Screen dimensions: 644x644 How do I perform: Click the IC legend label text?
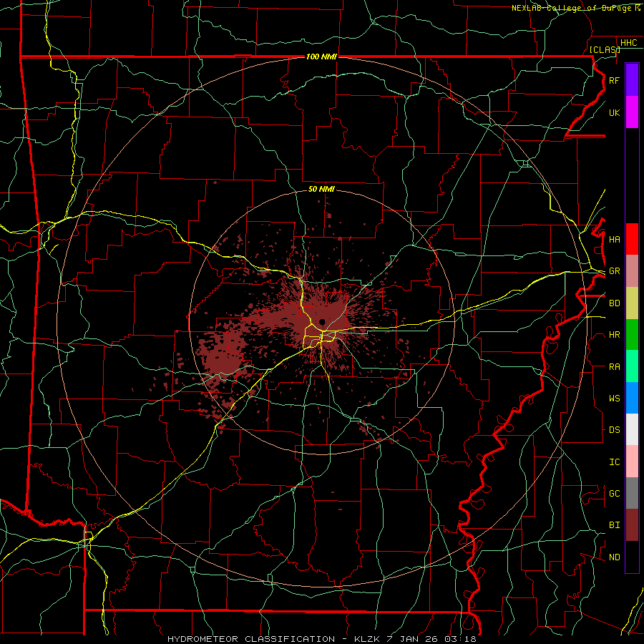point(615,462)
